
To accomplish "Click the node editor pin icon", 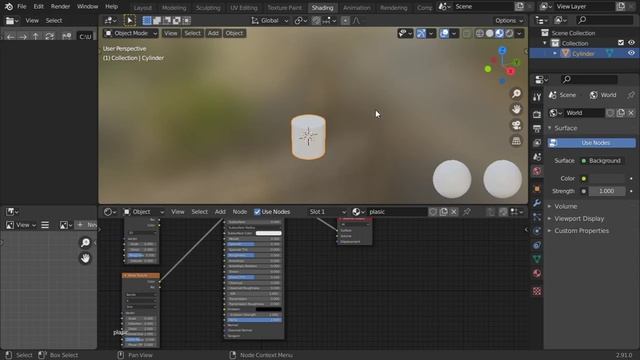I will coord(467,211).
